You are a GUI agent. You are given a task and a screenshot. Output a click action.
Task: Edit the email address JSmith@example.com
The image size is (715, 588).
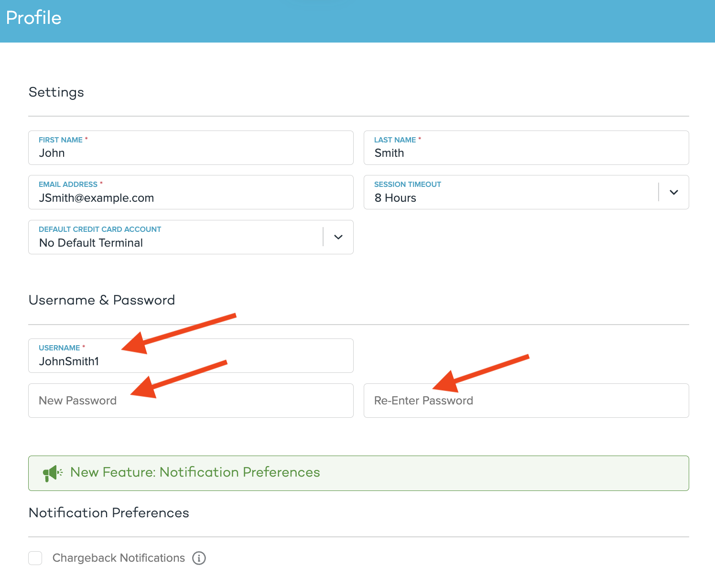191,198
